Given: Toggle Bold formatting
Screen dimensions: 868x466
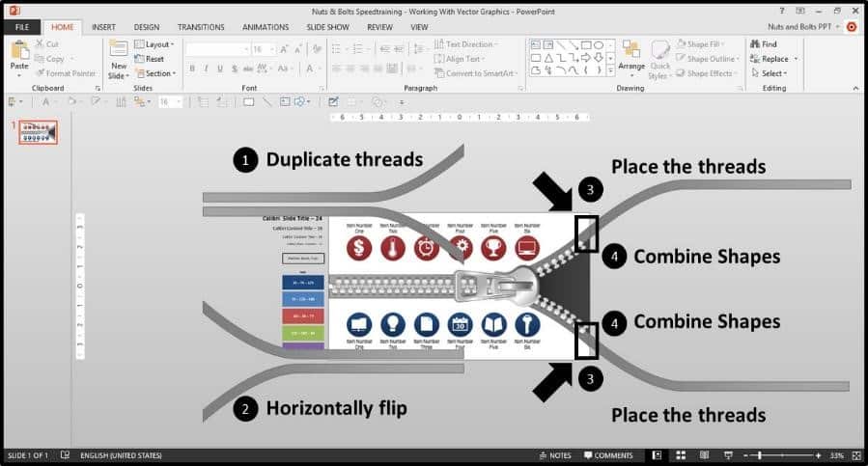Looking at the screenshot, I should [x=192, y=69].
